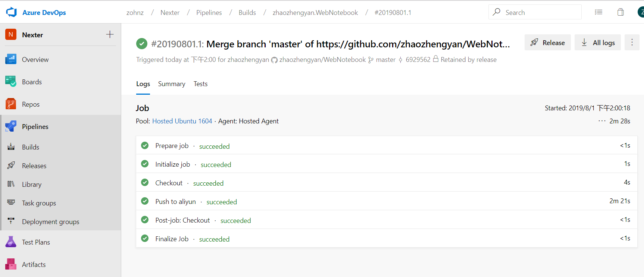The width and height of the screenshot is (644, 277).
Task: Download All logs
Action: [x=598, y=43]
